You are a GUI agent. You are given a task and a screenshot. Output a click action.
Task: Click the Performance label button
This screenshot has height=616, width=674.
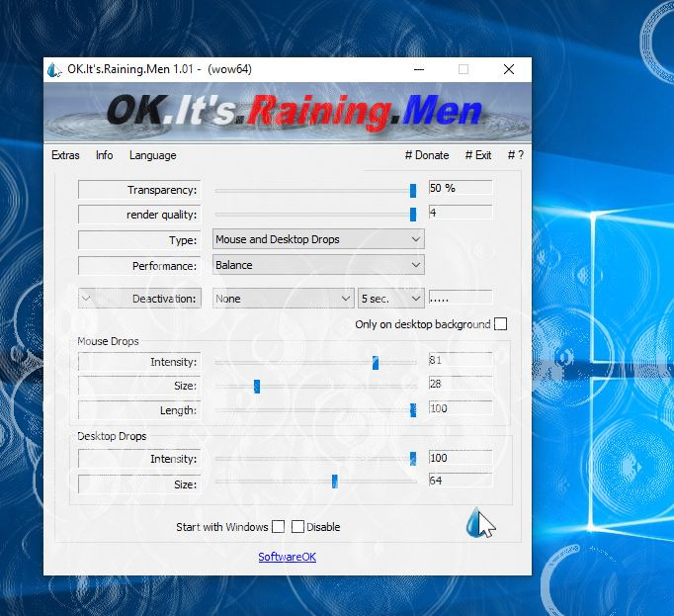[x=139, y=266]
